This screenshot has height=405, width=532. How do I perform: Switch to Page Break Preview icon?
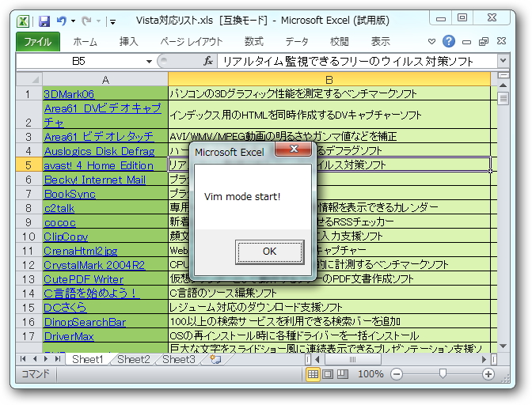tap(342, 374)
